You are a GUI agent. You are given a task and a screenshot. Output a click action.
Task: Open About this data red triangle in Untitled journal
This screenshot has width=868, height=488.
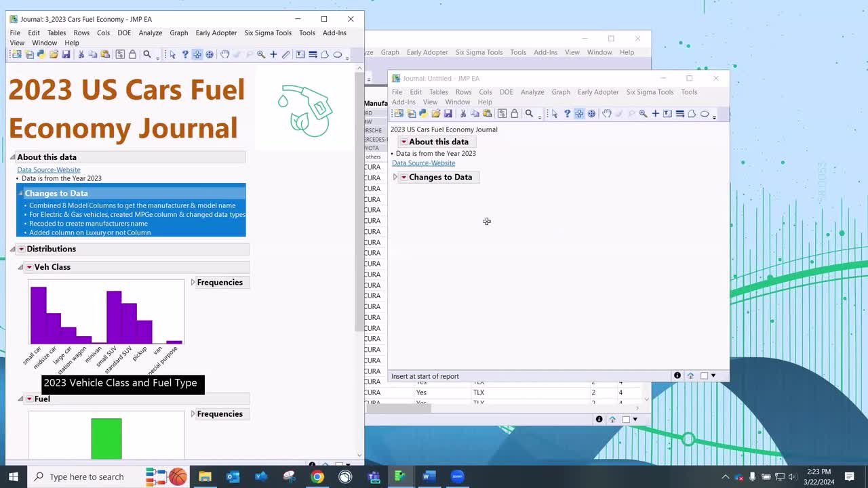(x=403, y=142)
